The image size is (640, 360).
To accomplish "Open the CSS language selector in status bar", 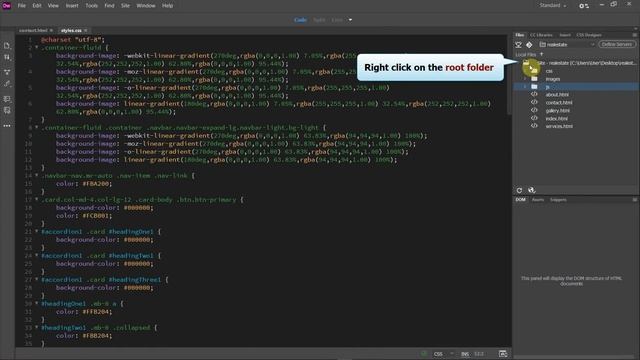I will click(x=443, y=354).
